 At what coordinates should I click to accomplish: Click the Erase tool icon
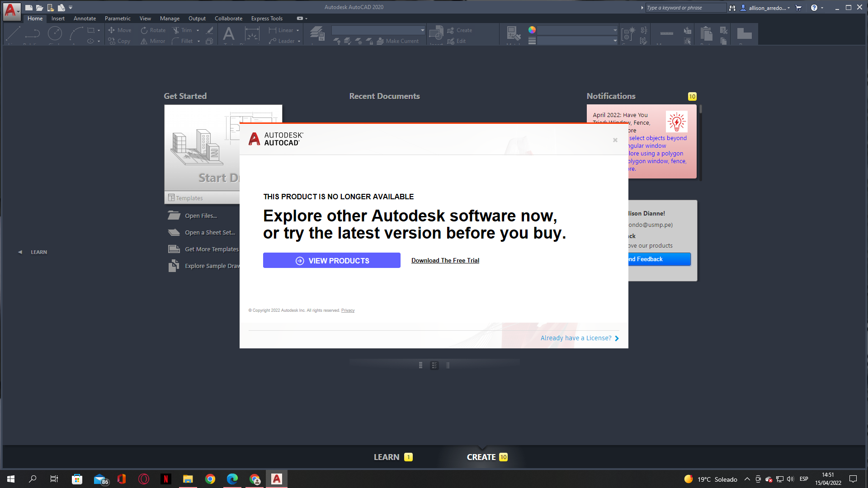(209, 30)
